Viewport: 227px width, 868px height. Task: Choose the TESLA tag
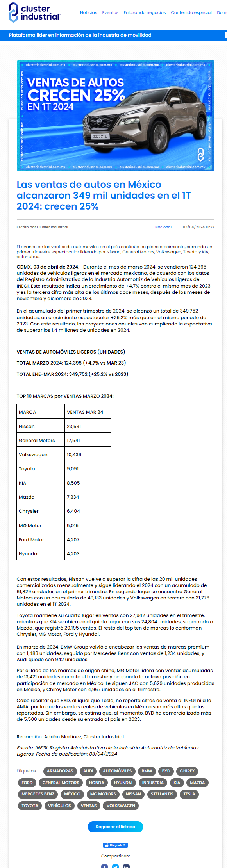[189, 794]
